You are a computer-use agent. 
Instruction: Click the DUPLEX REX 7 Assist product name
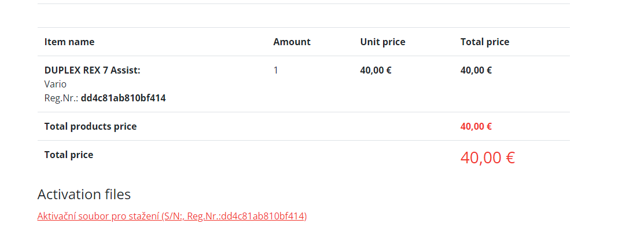[x=93, y=70]
